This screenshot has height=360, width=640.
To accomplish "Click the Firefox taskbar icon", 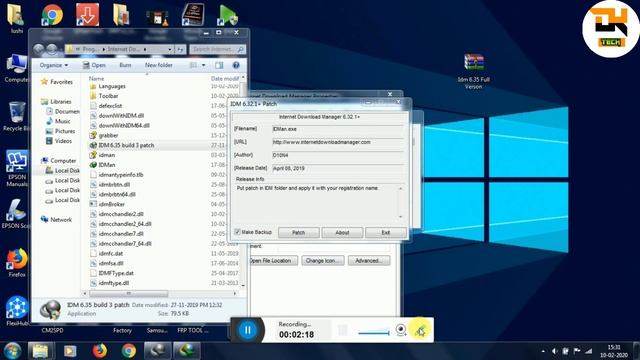I will point(99,351).
